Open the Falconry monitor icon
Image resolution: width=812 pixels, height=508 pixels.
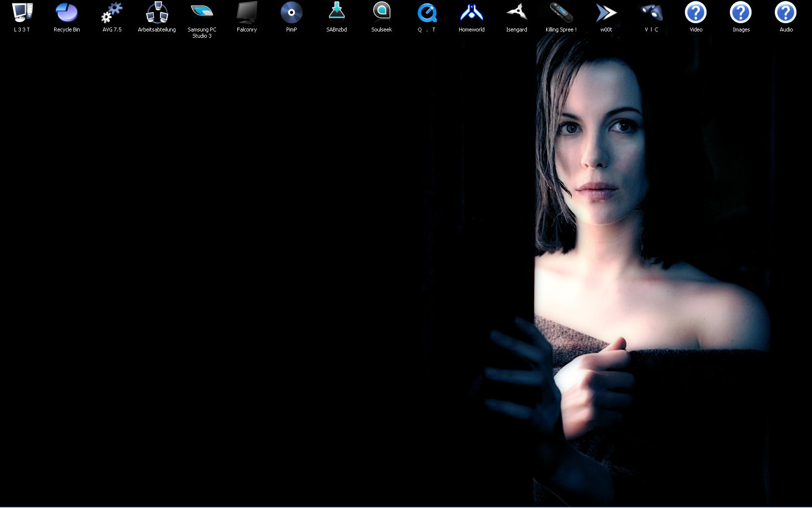[246, 13]
